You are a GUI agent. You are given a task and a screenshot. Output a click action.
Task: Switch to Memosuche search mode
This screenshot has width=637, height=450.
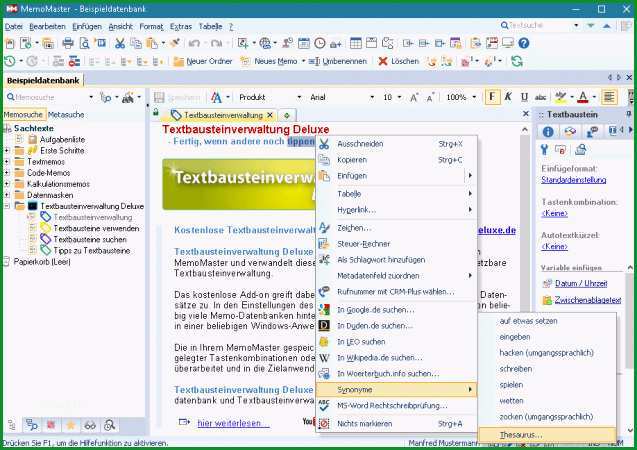tap(23, 115)
